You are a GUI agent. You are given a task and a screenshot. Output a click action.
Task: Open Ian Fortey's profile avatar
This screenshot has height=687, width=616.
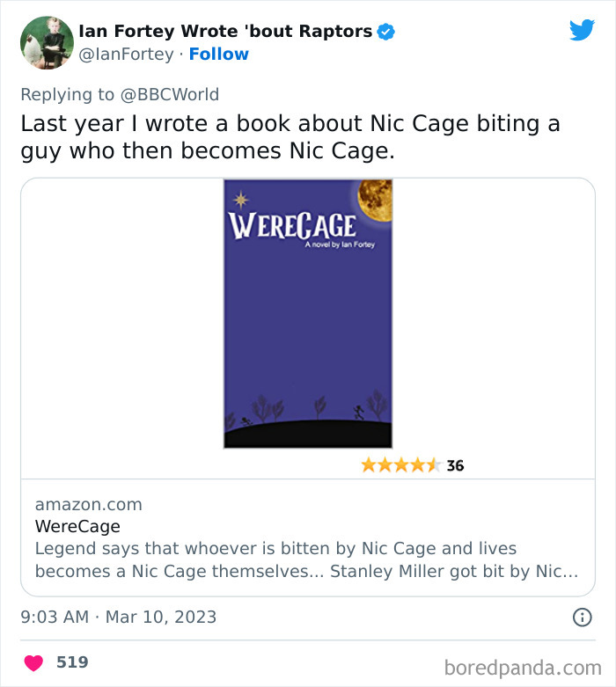coord(47,42)
